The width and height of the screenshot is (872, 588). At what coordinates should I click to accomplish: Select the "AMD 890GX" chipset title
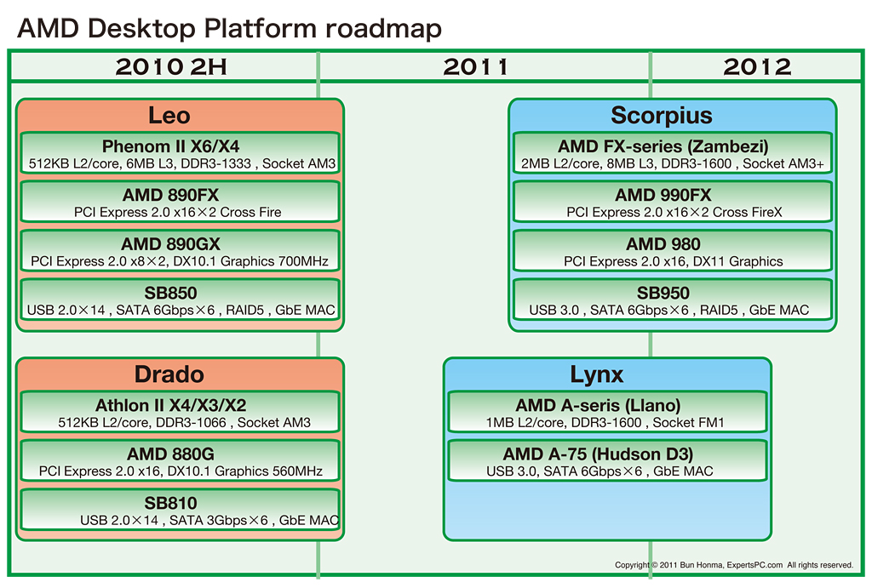pos(170,244)
